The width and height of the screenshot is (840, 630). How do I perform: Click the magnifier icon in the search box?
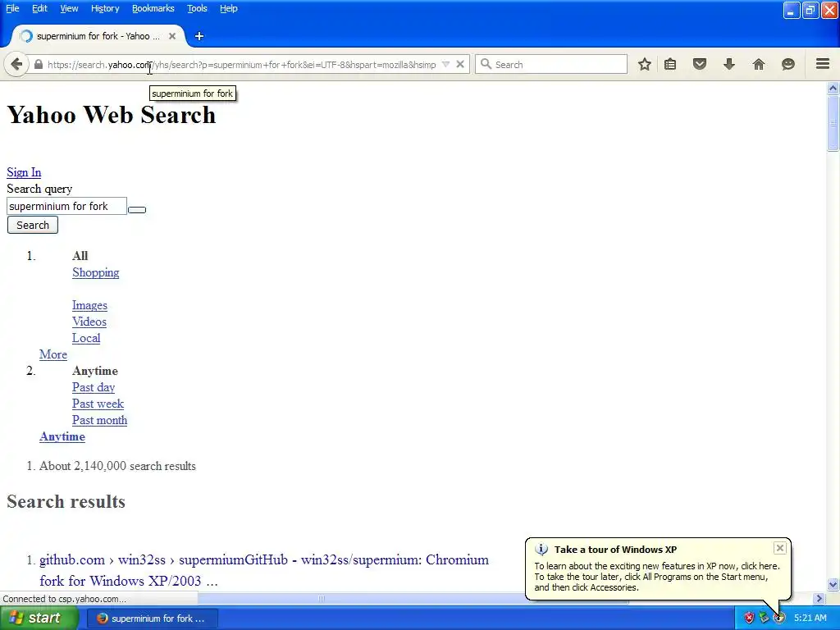click(x=486, y=64)
